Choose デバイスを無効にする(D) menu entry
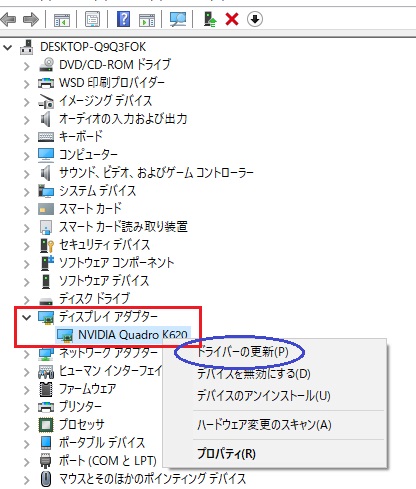This screenshot has width=416, height=489. coord(254,374)
